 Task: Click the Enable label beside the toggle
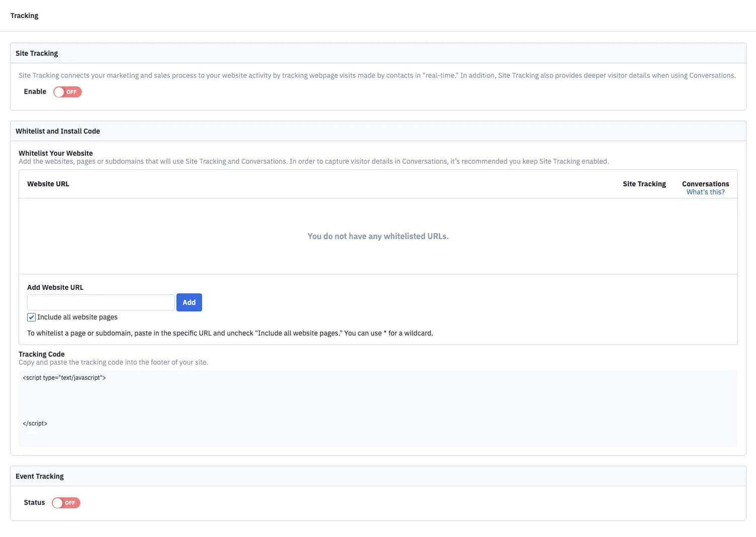point(35,91)
